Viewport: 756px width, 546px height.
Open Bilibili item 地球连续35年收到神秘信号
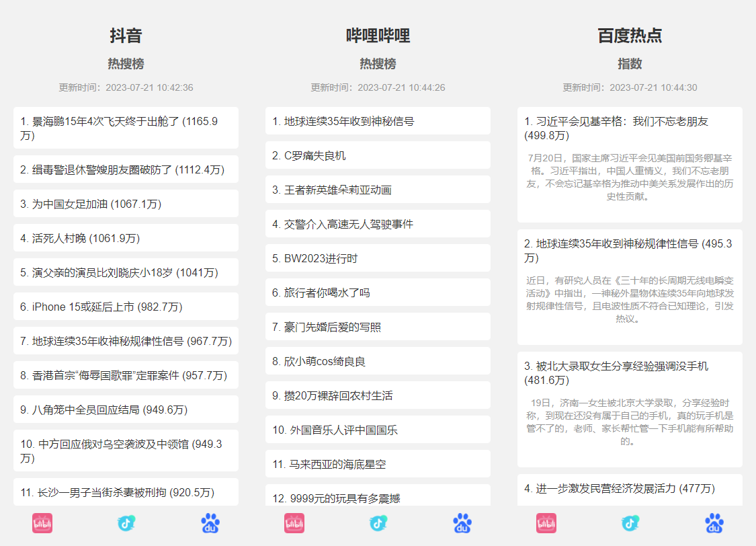378,121
